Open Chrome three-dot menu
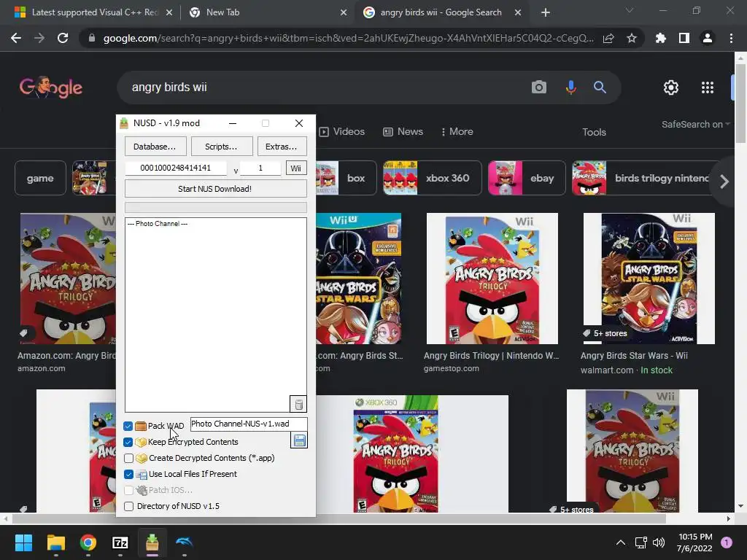The height and width of the screenshot is (560, 747). click(x=731, y=38)
